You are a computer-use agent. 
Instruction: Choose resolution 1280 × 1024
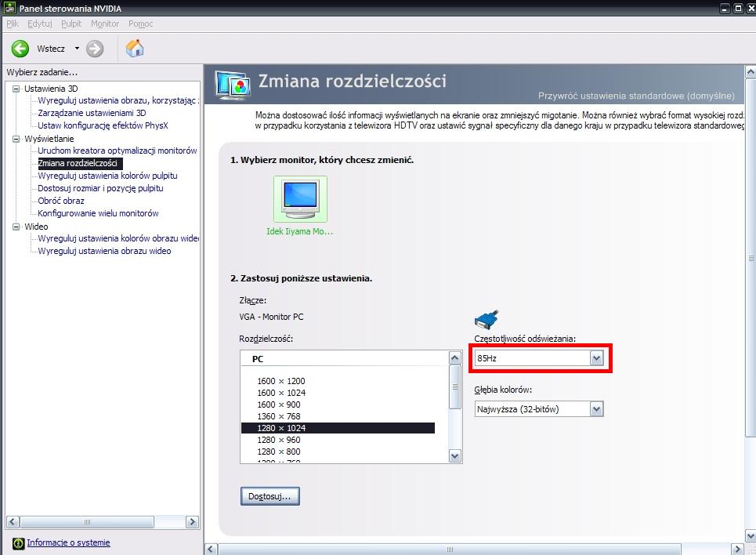338,428
